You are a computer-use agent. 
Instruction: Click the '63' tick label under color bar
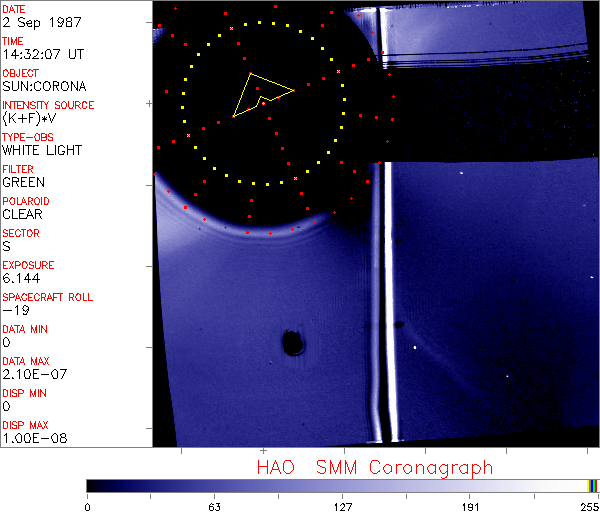pyautogui.click(x=215, y=506)
